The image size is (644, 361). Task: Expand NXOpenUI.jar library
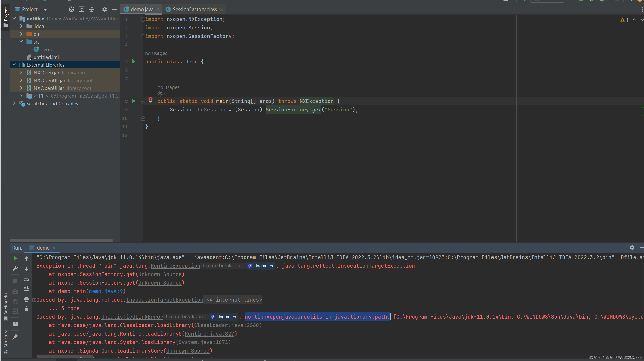point(21,88)
